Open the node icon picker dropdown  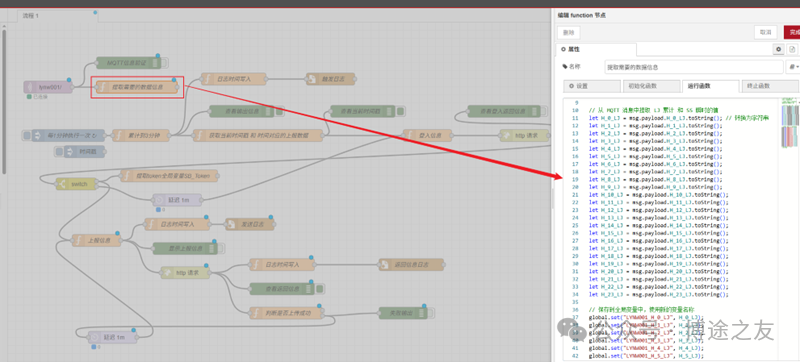[x=793, y=67]
